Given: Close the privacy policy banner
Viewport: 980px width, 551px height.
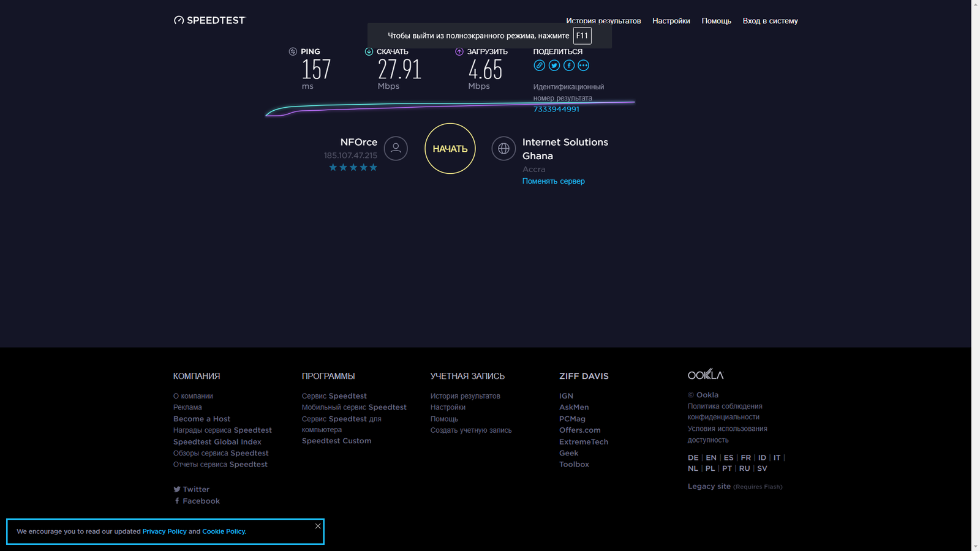Looking at the screenshot, I should pyautogui.click(x=318, y=526).
